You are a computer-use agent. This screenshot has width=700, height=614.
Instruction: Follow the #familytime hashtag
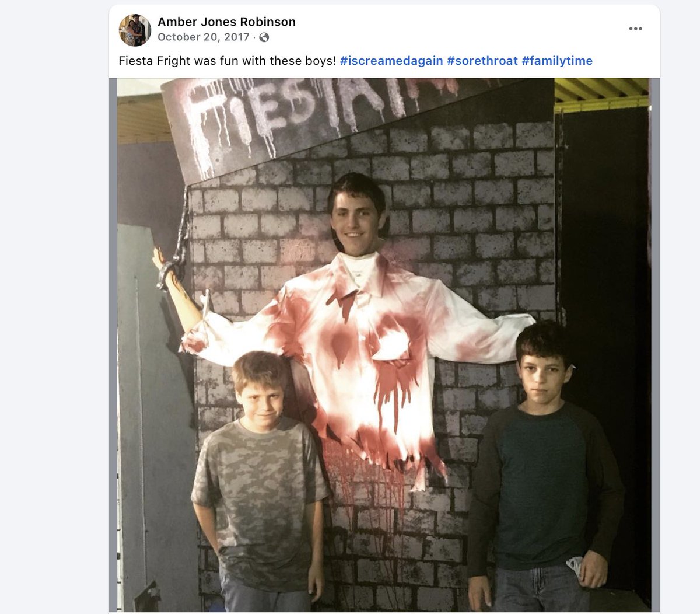(x=557, y=61)
